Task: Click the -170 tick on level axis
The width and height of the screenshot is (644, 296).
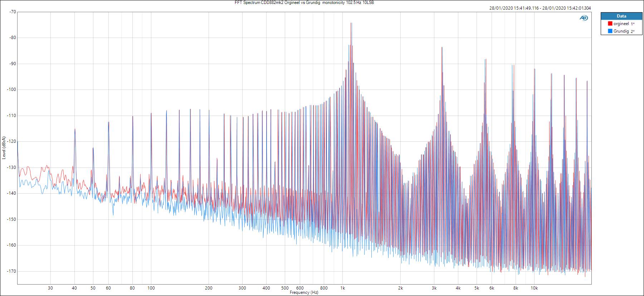Action: click(x=12, y=271)
